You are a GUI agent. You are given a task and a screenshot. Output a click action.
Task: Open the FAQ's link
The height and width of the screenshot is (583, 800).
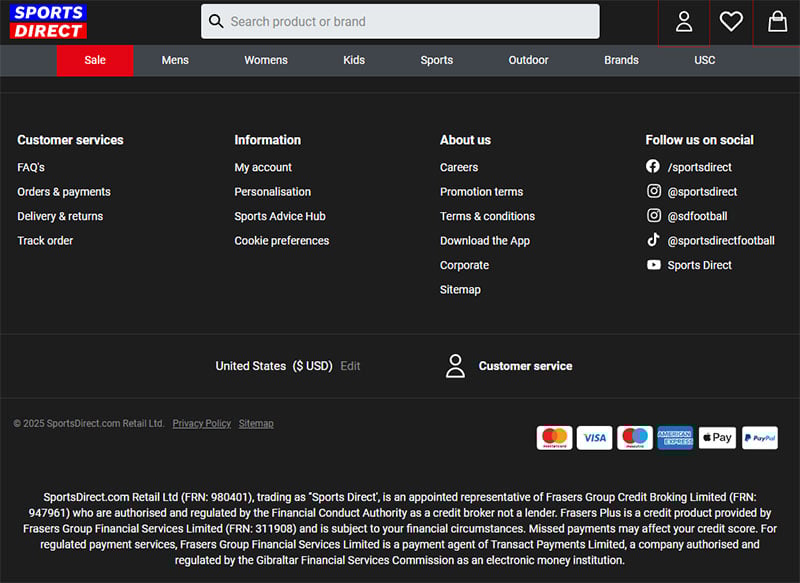point(31,167)
